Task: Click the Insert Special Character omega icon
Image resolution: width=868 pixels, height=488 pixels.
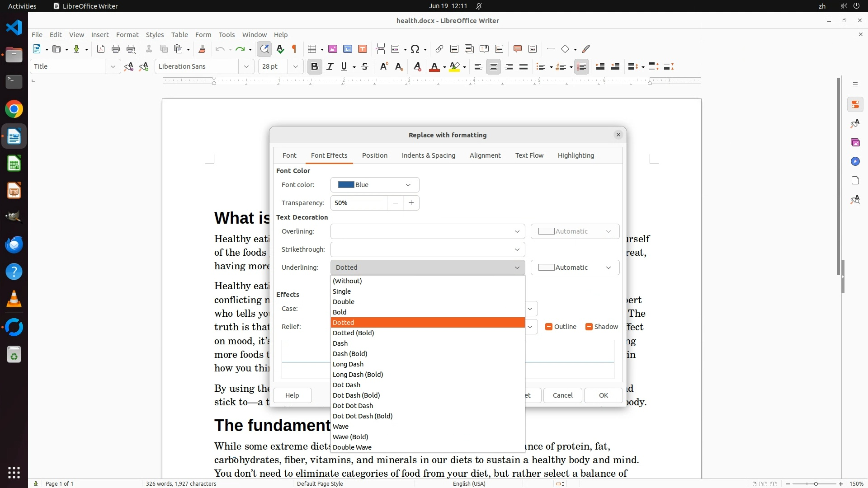Action: click(x=415, y=49)
